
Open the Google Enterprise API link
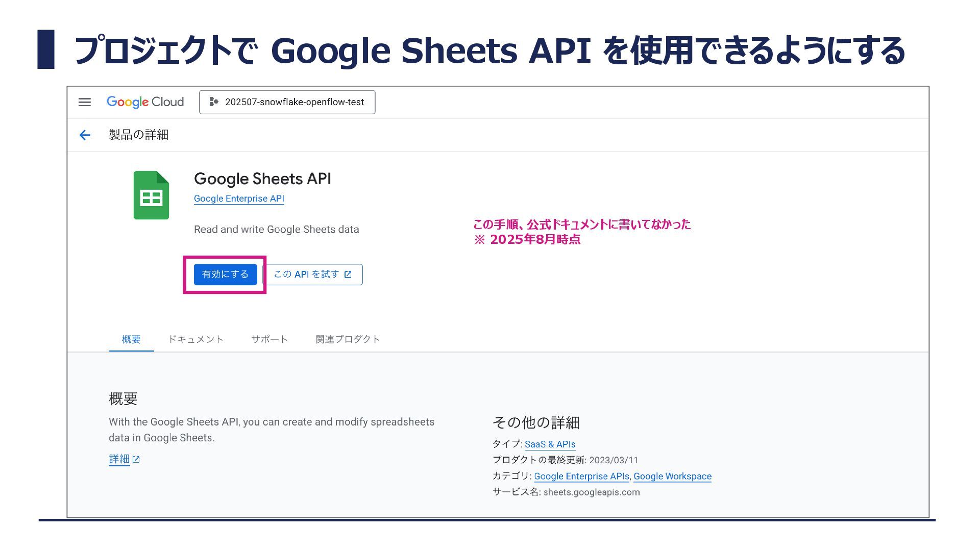(239, 198)
